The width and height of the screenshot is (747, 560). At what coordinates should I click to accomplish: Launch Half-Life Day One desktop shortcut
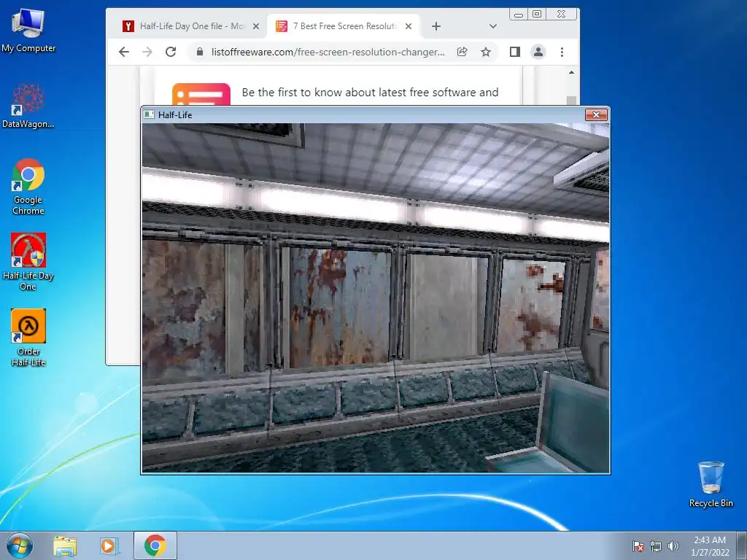[x=28, y=262]
